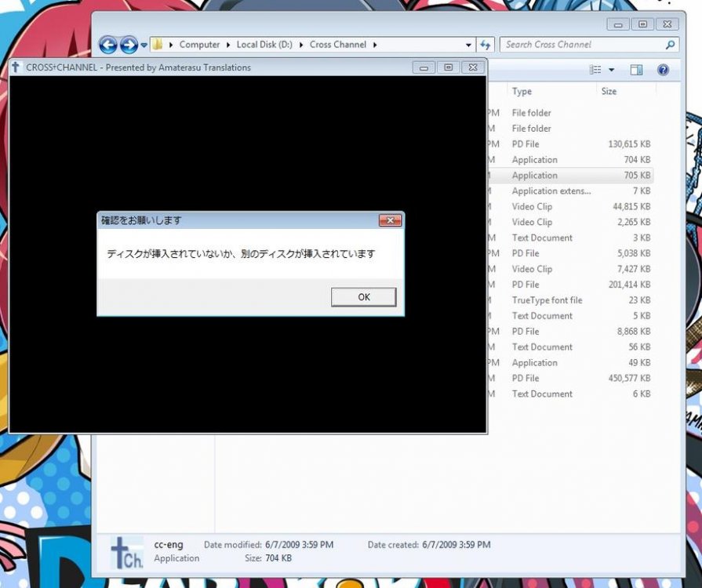This screenshot has width=702, height=588.
Task: Sort files by the Size column header
Action: coord(609,92)
